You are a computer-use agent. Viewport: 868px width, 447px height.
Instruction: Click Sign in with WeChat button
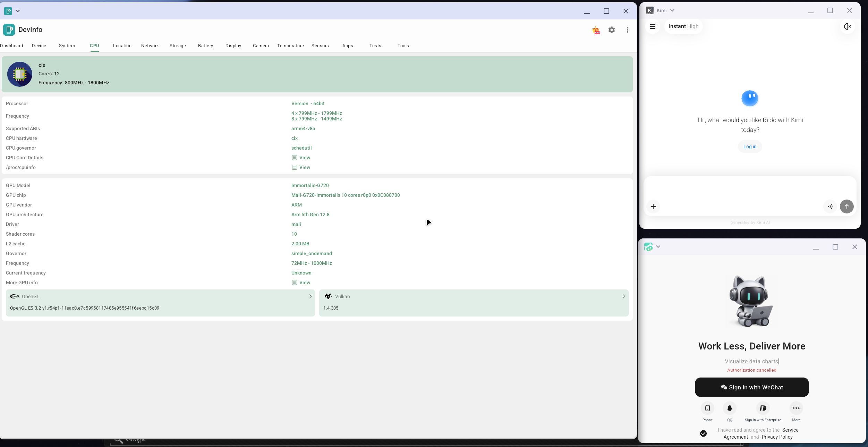pyautogui.click(x=752, y=387)
